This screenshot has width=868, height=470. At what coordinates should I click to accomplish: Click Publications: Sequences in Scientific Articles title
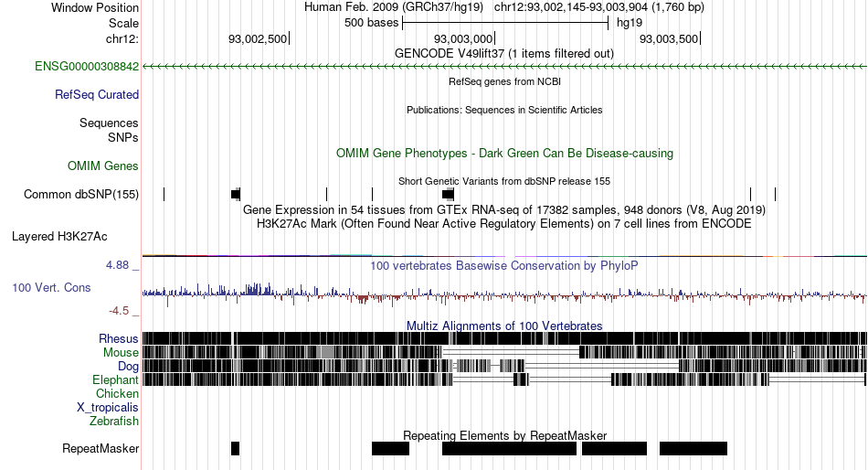pyautogui.click(x=504, y=110)
